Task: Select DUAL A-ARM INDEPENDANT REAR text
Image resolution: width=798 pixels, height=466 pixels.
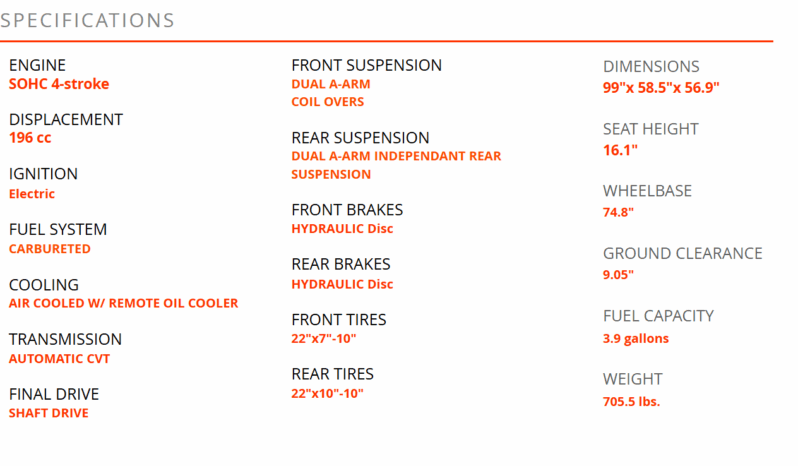Action: tap(396, 156)
